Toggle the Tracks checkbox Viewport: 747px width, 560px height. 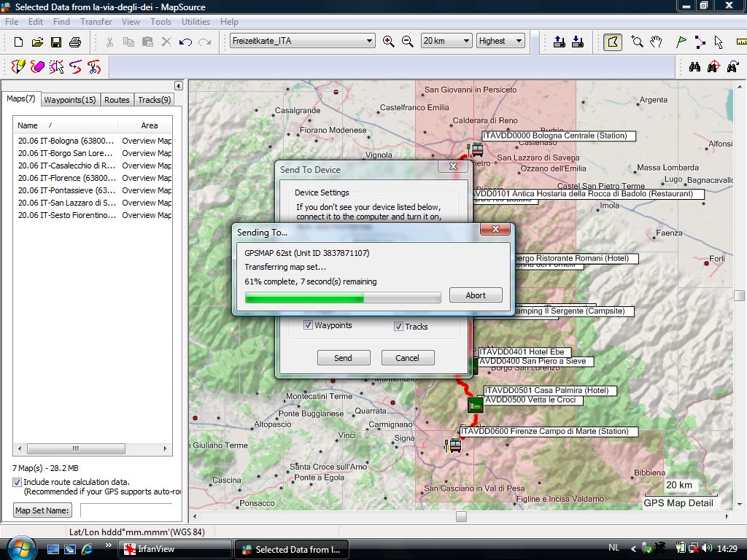click(x=398, y=326)
